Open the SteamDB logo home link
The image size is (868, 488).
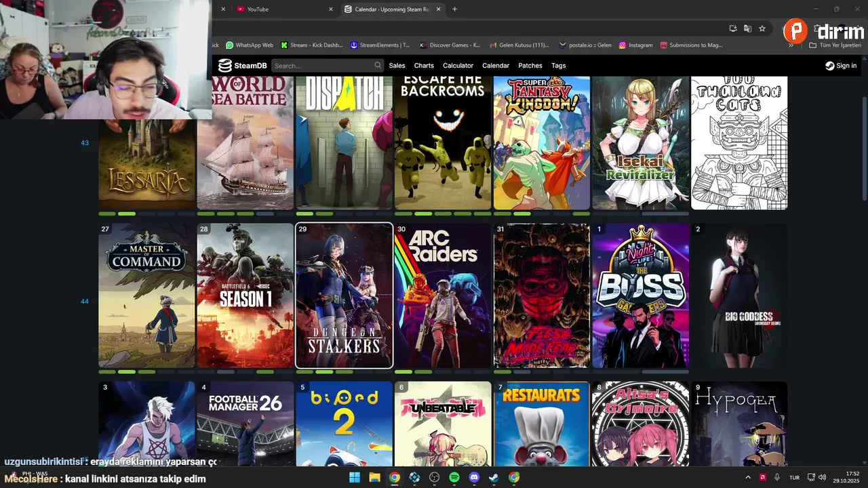[x=242, y=66]
